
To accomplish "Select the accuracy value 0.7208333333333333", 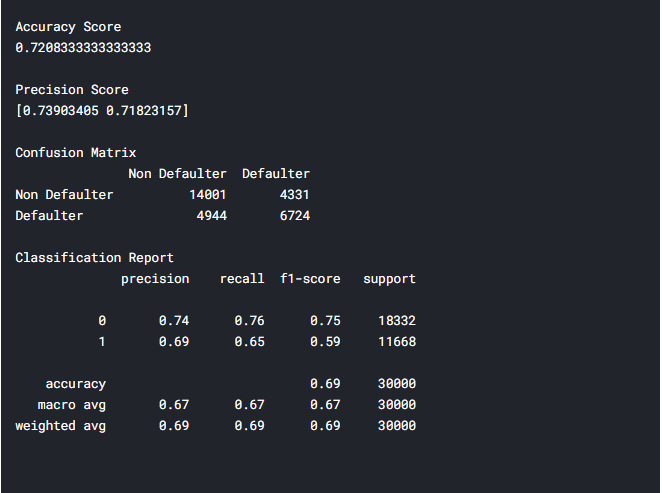I will click(83, 47).
